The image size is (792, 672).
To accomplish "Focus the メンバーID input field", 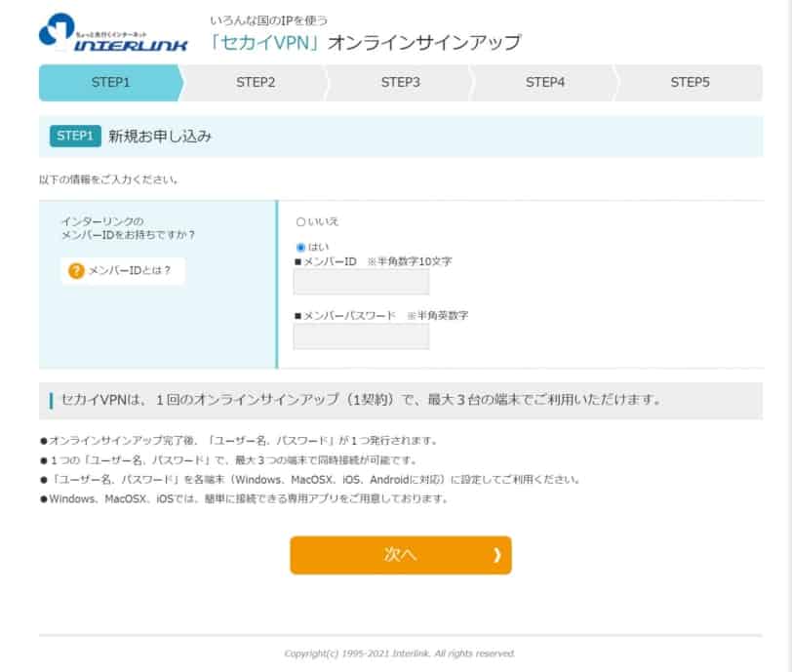I will [x=361, y=282].
